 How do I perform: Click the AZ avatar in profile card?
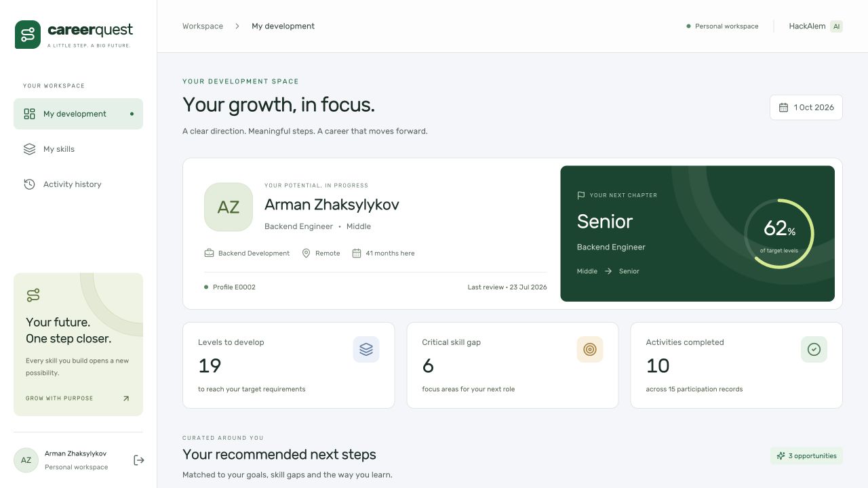coord(229,207)
